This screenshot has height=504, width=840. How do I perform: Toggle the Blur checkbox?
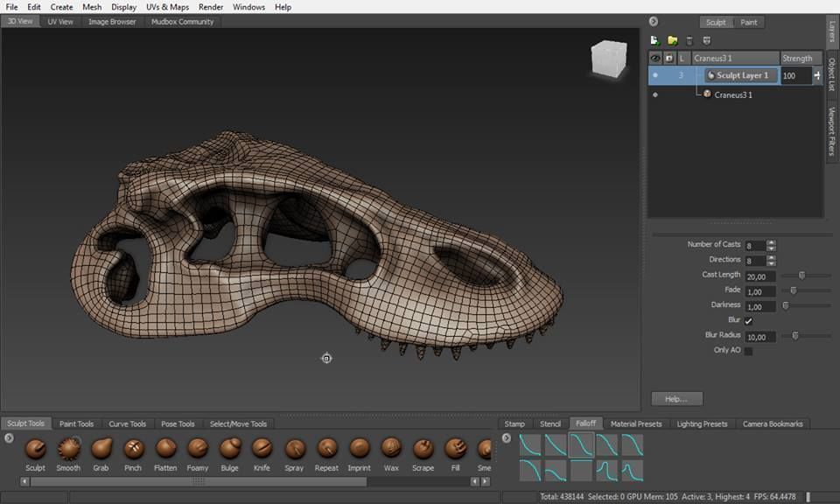coord(748,321)
